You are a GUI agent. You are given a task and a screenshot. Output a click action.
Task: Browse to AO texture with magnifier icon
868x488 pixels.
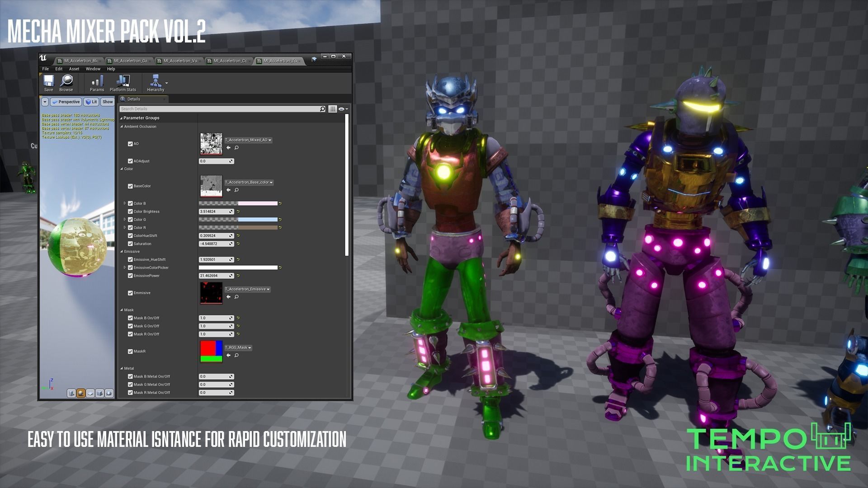pyautogui.click(x=236, y=148)
